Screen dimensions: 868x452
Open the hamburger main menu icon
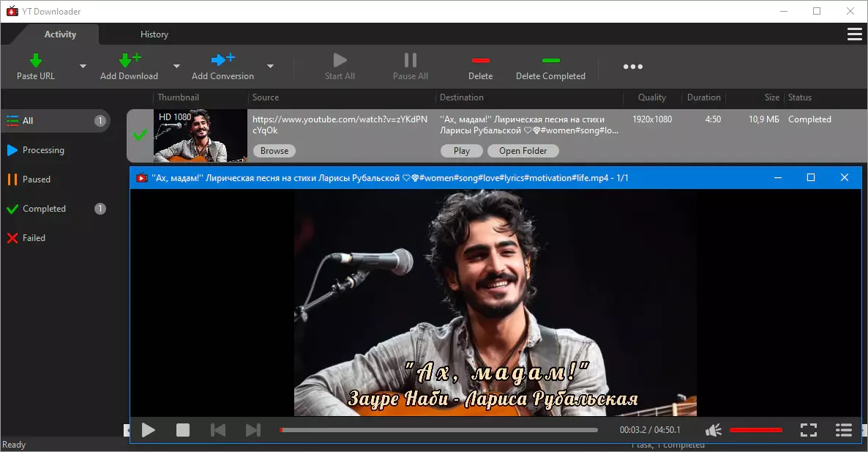854,34
